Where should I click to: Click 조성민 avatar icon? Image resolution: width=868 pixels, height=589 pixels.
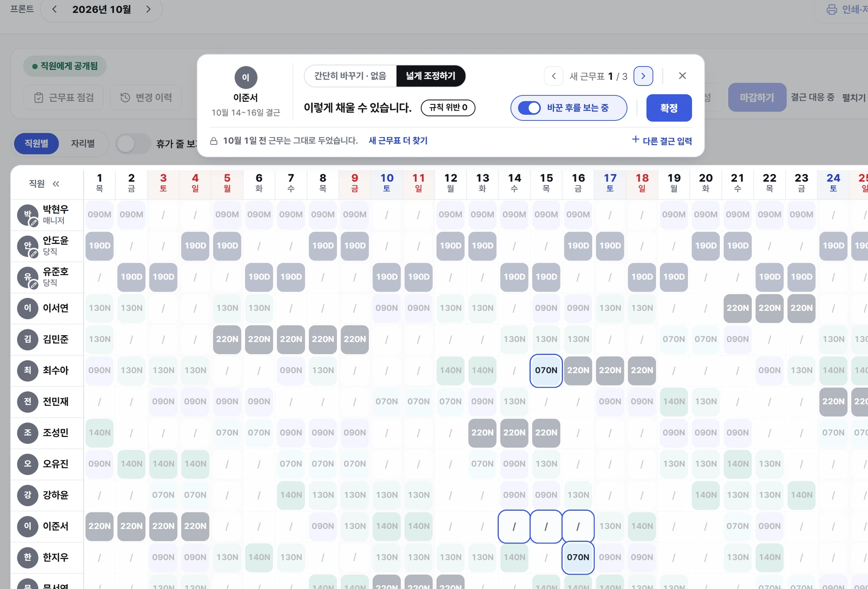[27, 433]
